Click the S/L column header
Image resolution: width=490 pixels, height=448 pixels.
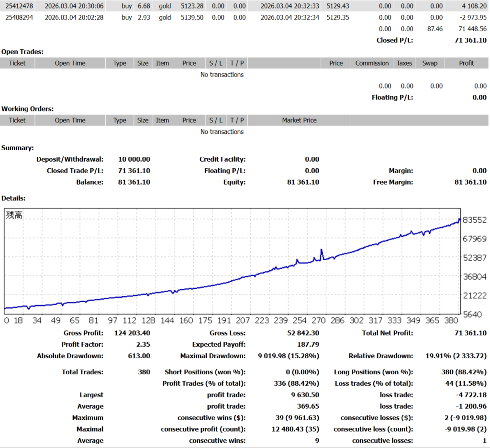point(215,63)
